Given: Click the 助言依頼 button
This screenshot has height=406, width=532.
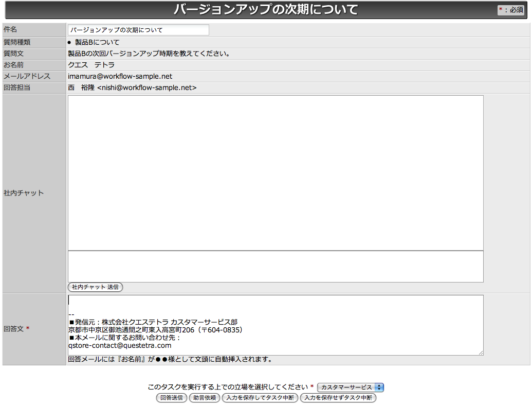Looking at the screenshot, I should point(205,397).
